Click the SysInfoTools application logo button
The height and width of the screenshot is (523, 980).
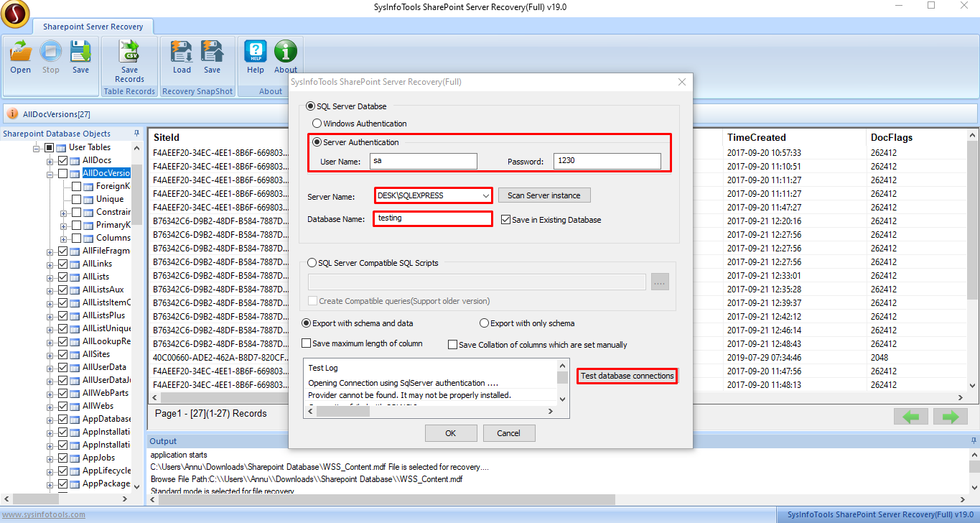15,14
